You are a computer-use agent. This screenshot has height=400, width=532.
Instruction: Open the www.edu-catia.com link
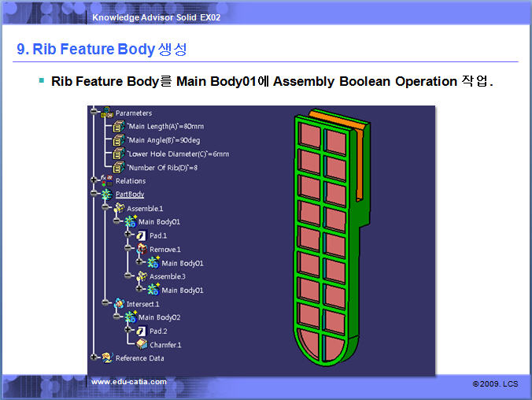(x=128, y=382)
